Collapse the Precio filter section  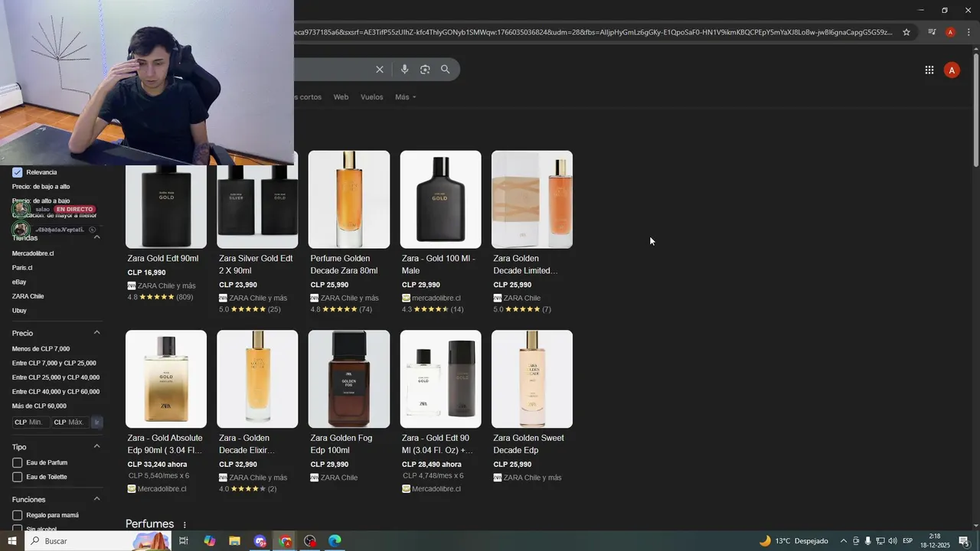pyautogui.click(x=96, y=333)
